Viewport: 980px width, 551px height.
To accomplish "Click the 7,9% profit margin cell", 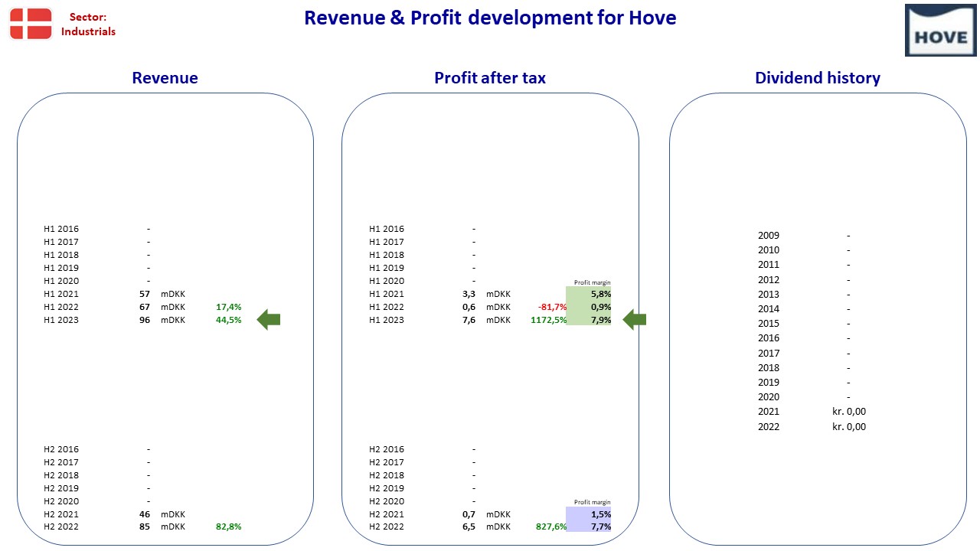I will pyautogui.click(x=588, y=320).
